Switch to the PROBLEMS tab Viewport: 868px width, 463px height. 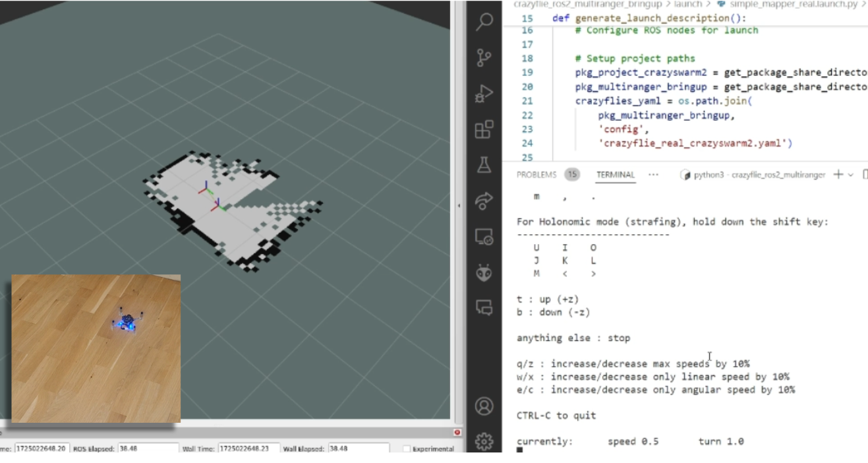pyautogui.click(x=536, y=175)
